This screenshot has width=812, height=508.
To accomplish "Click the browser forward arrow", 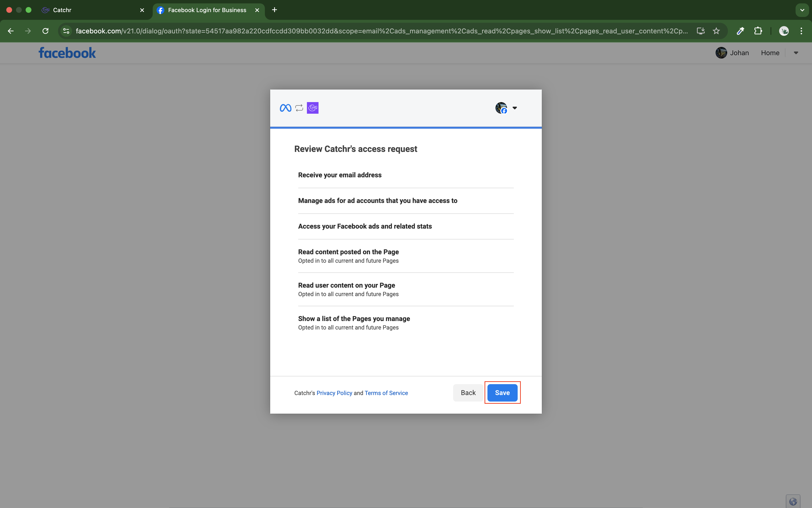I will (x=28, y=31).
